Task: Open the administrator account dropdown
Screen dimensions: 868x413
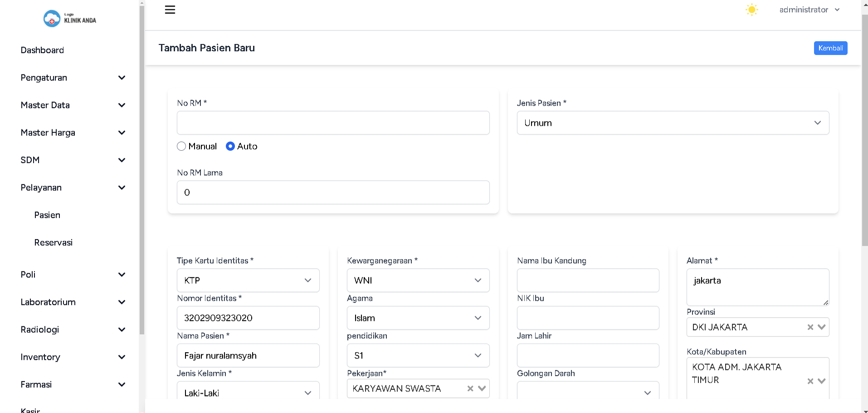Action: coord(809,10)
